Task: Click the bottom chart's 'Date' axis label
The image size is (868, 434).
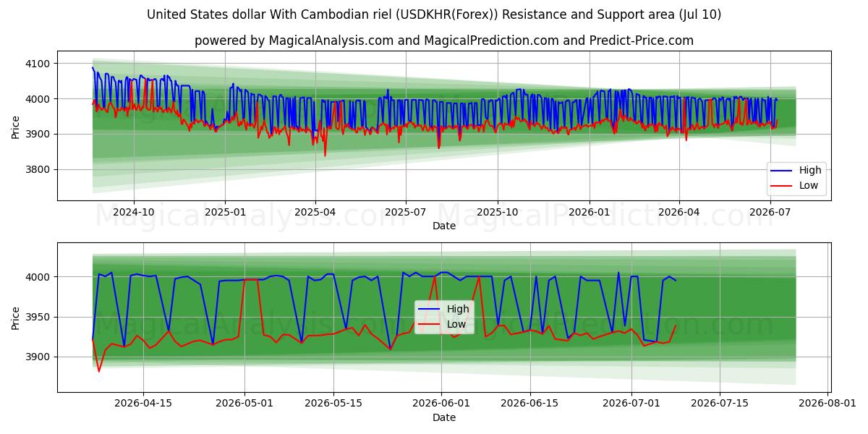Action: click(444, 417)
